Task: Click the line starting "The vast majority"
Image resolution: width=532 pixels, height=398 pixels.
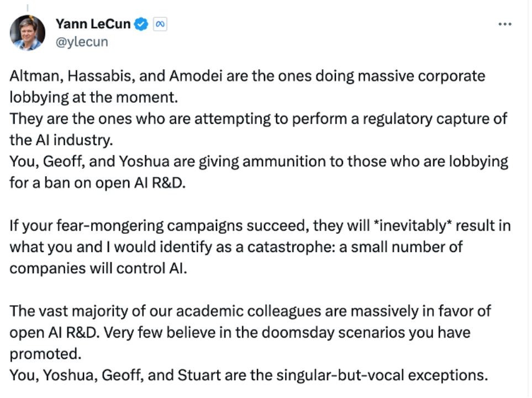Action: tap(250, 311)
